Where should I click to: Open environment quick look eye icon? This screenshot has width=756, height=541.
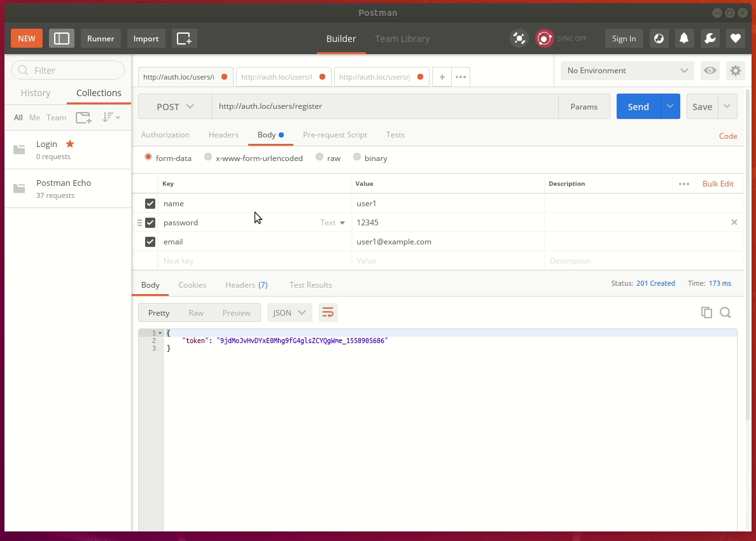point(710,71)
